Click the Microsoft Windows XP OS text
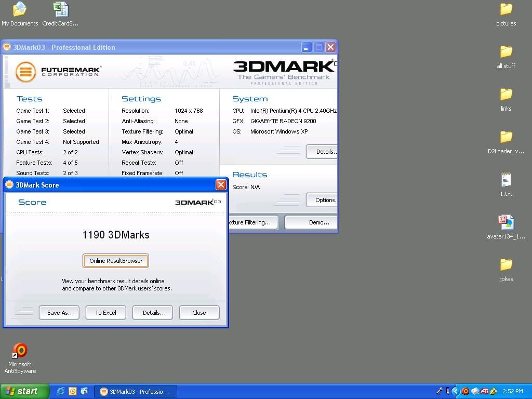 (279, 131)
